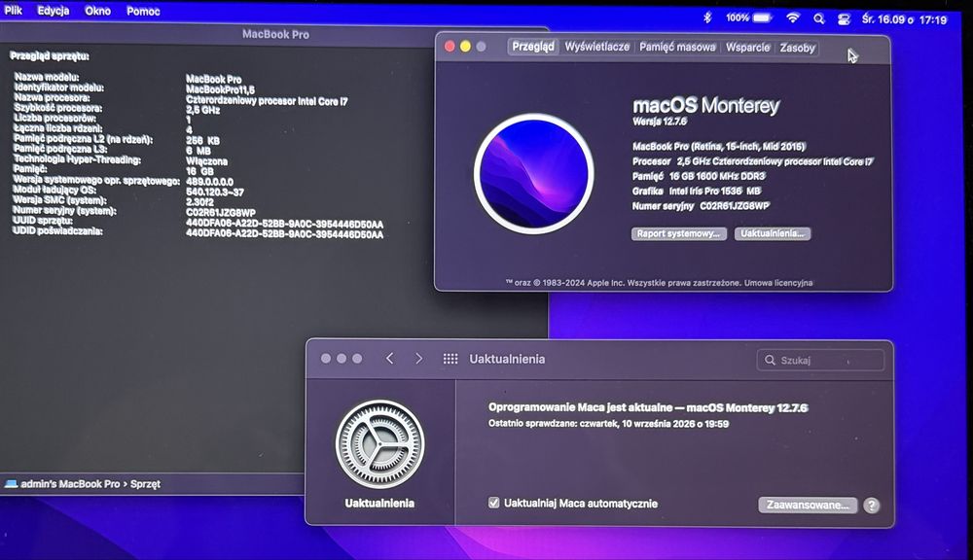Click the magnifier icon in Szukaj field
Viewport: 973px width, 560px height.
(x=770, y=361)
